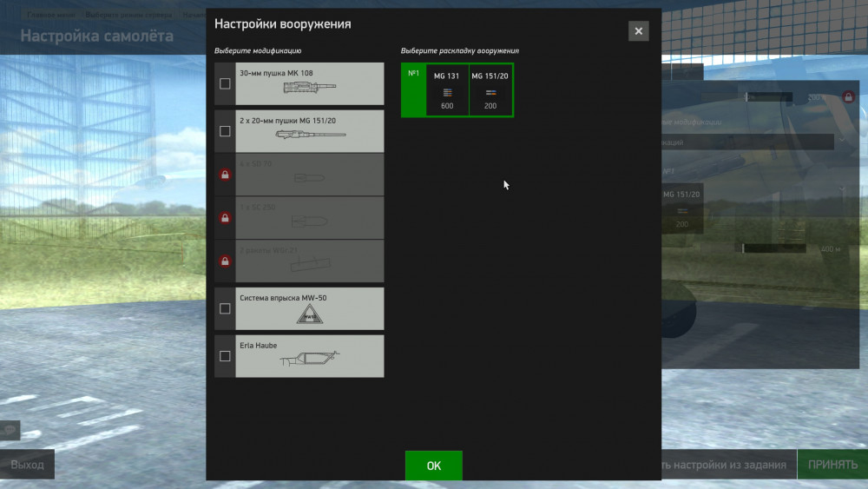868x489 pixels.
Task: Tick the 2 x 20-мм пушки MG 151/20 checkbox
Action: [225, 131]
